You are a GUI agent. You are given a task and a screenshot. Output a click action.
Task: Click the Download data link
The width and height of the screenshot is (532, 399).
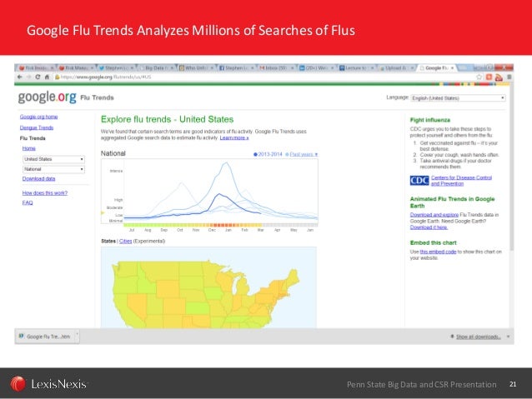tap(38, 178)
